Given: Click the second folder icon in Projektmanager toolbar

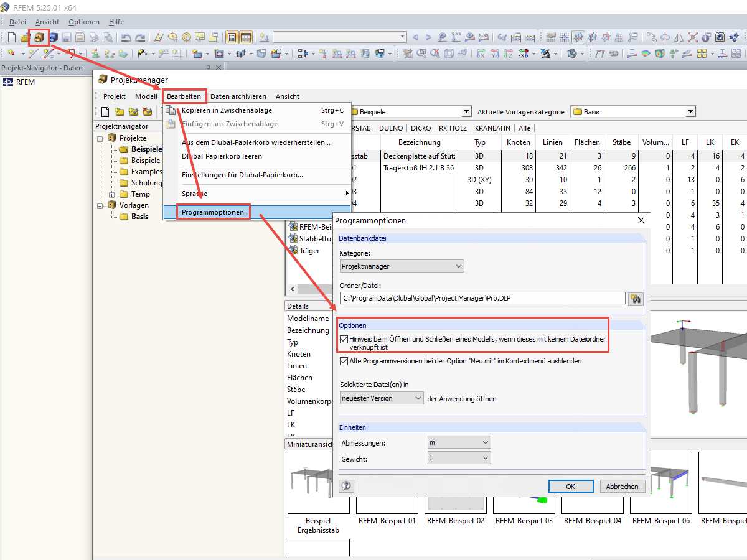Looking at the screenshot, I should [x=133, y=112].
